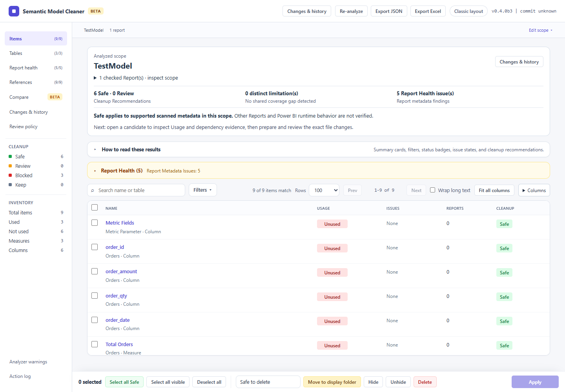Click the Unhide action button

click(x=398, y=382)
